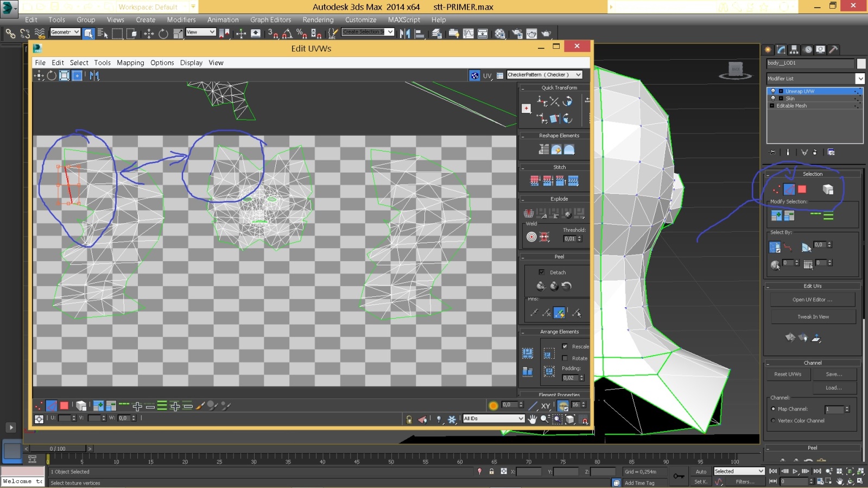This screenshot has width=868, height=488.
Task: Click Stitch To Target icon in Stitch rollout
Action: tap(535, 181)
